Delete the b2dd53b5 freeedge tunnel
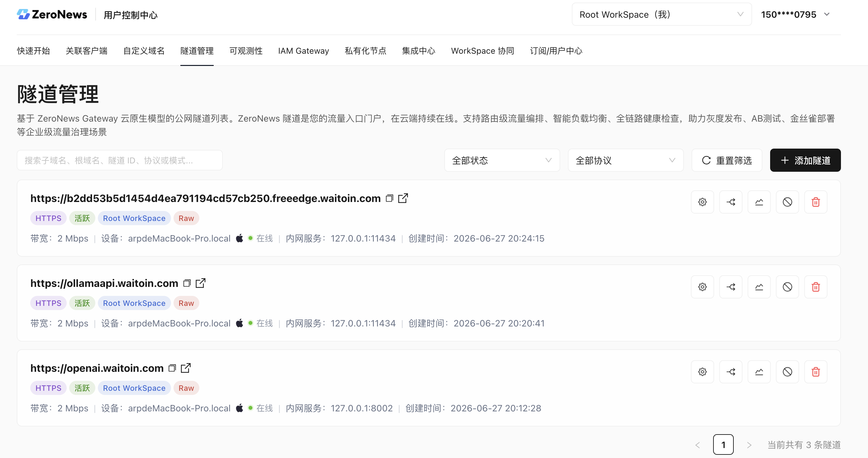Image resolution: width=868 pixels, height=458 pixels. click(816, 202)
